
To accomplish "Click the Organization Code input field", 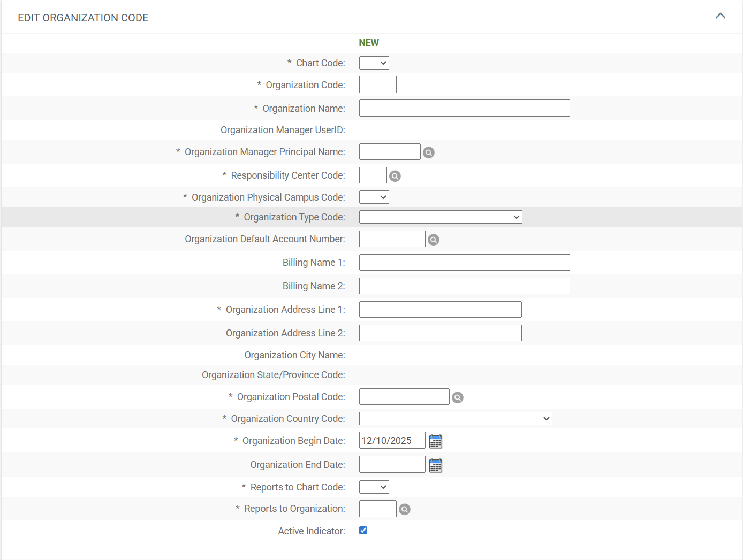I will (377, 85).
